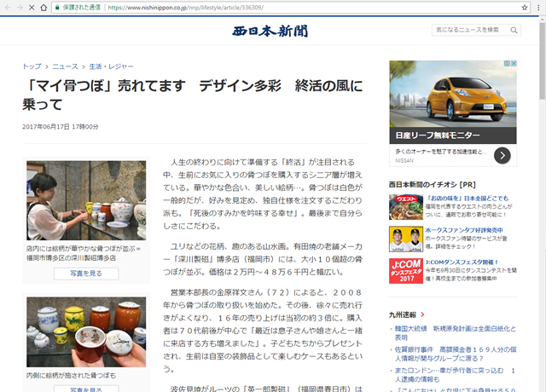Click the search magnifier icon

509,30
